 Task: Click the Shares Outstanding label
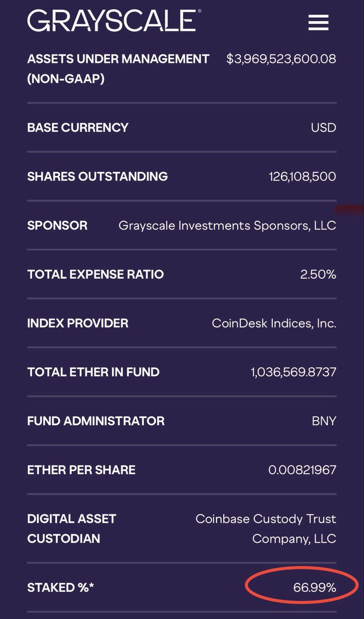tap(97, 176)
